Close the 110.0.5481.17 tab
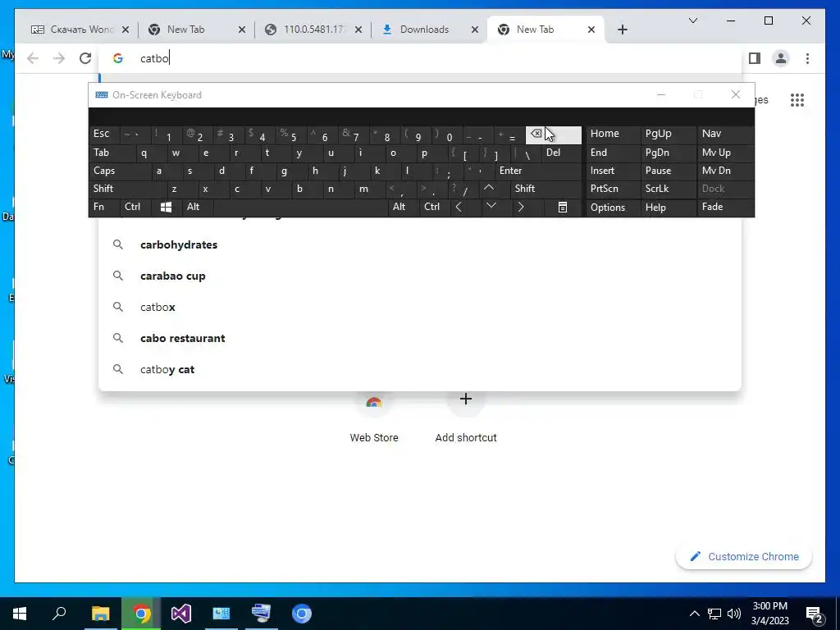This screenshot has height=630, width=840. (358, 30)
